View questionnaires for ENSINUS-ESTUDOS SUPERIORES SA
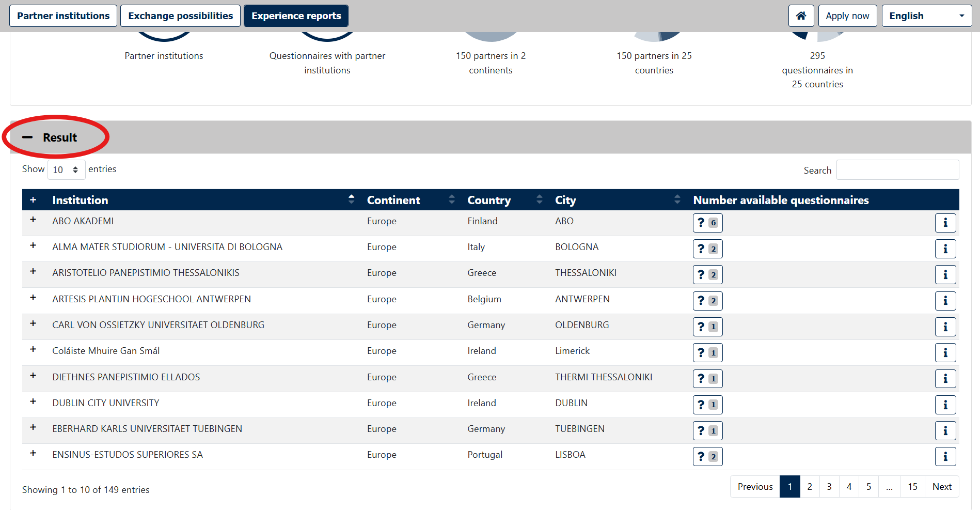980x510 pixels. [707, 456]
